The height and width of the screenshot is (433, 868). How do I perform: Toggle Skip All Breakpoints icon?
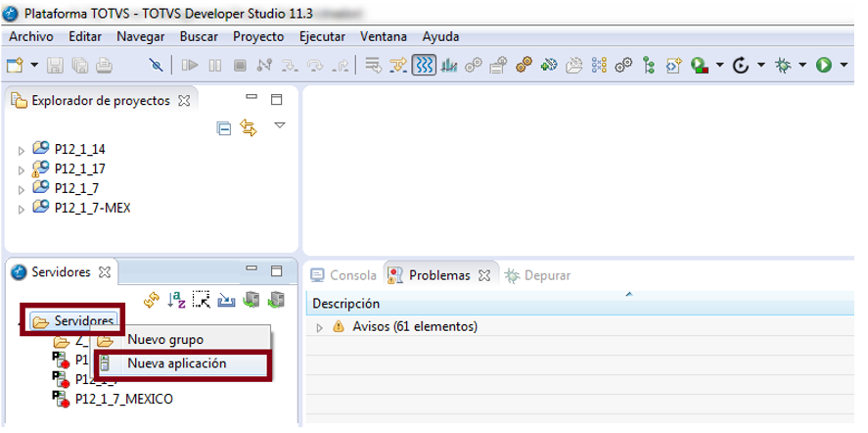pos(157,66)
